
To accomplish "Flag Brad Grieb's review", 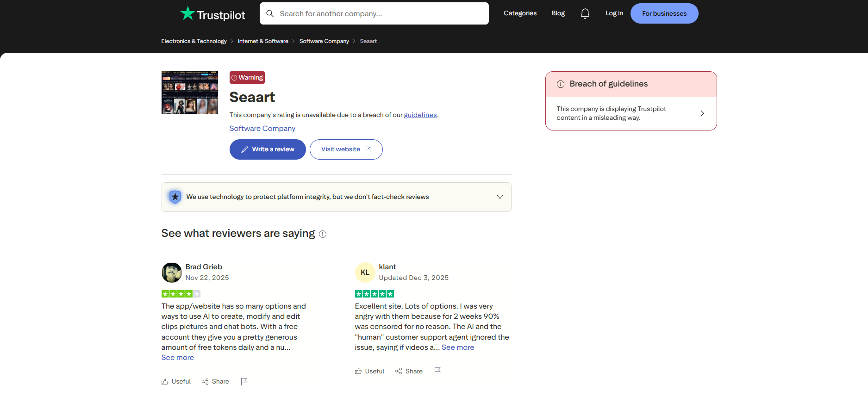I will click(x=244, y=382).
